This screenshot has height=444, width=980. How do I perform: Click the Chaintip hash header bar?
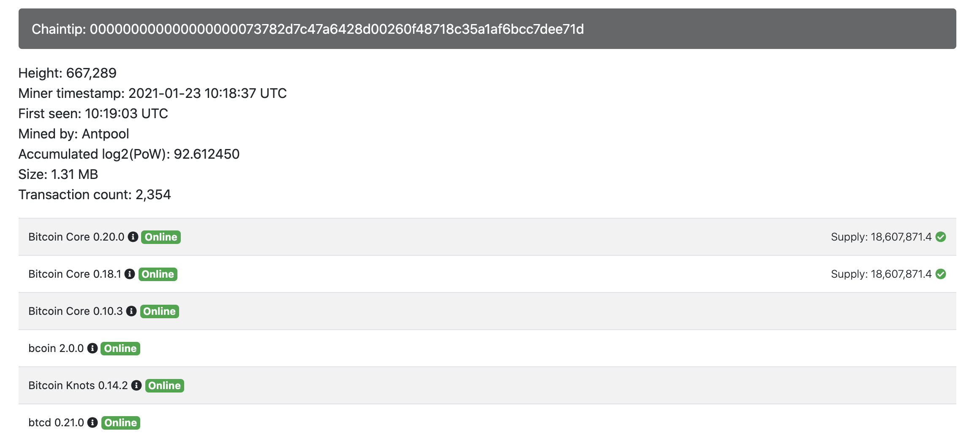click(487, 29)
